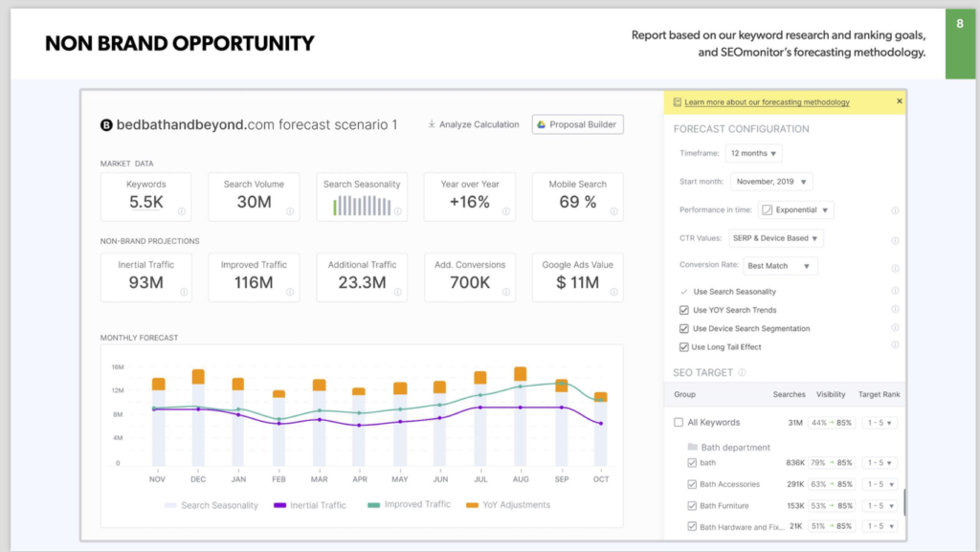Click the info icon in Google Ads Value card
This screenshot has width=980, height=552.
612,293
